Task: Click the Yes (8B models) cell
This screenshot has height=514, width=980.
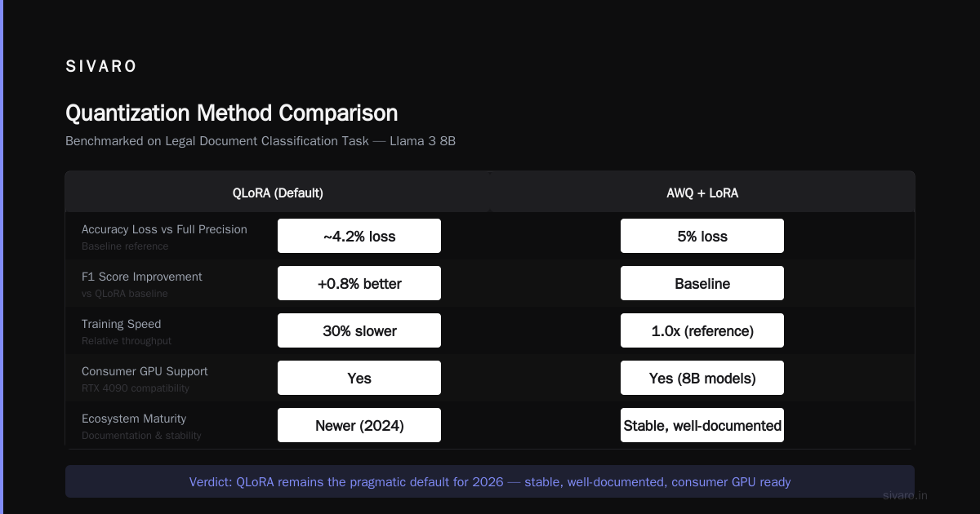Action: tap(702, 379)
